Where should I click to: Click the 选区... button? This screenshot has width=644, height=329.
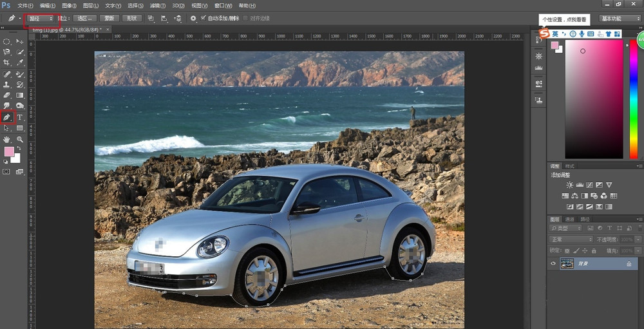(84, 18)
